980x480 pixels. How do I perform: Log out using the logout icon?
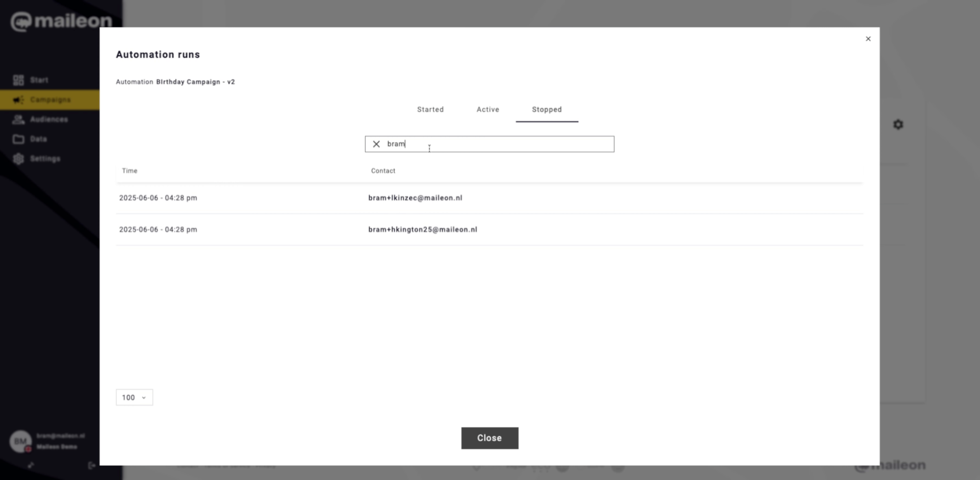[92, 465]
